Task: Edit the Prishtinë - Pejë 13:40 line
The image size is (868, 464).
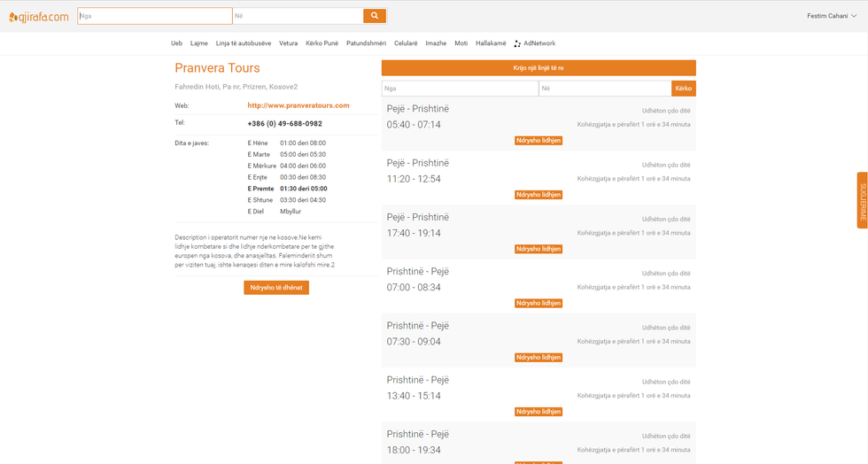Action: (539, 412)
